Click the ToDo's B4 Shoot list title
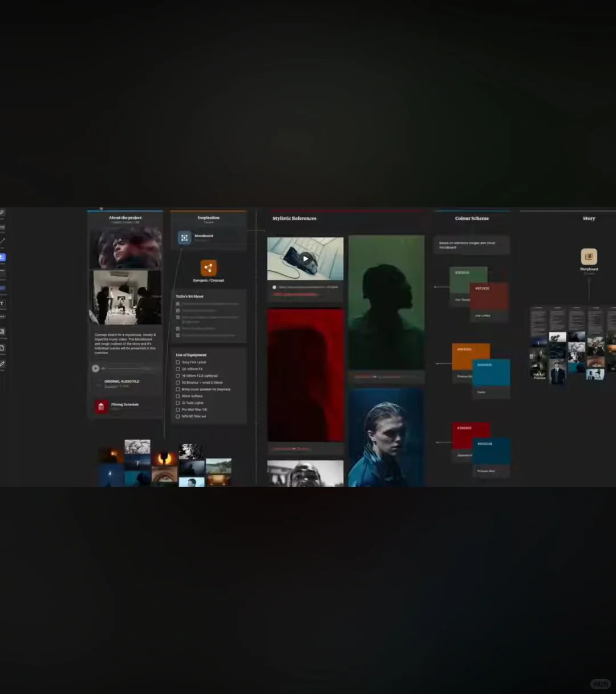The height and width of the screenshot is (694, 616). click(189, 297)
